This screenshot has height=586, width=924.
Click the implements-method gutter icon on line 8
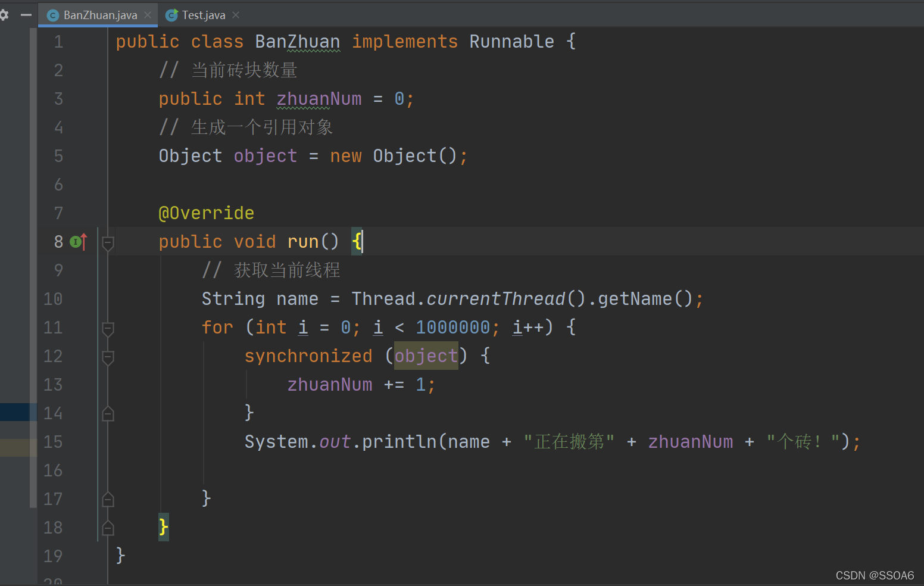click(79, 241)
